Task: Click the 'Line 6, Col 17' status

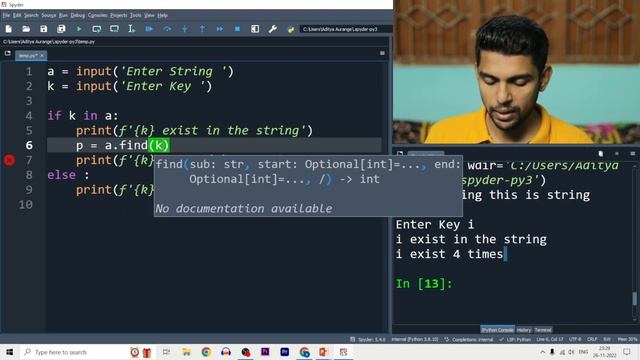Action: 550,340
